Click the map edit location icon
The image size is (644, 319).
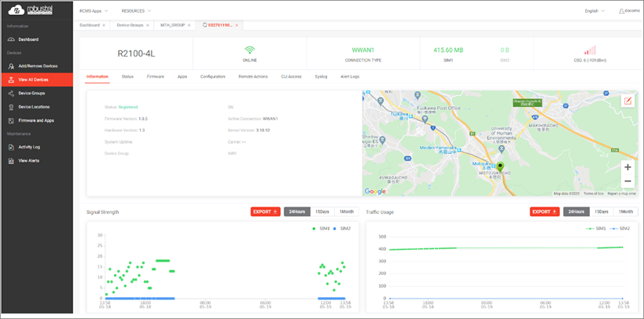(x=627, y=101)
